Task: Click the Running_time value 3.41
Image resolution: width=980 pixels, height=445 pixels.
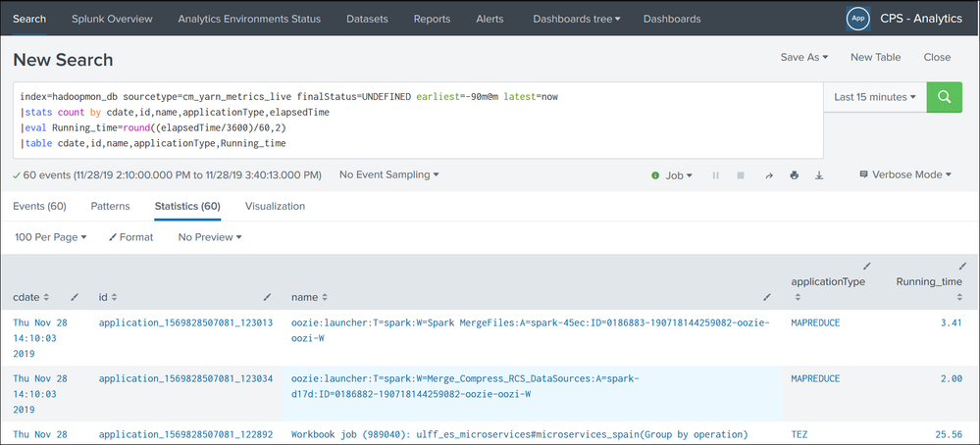Action: 952,322
